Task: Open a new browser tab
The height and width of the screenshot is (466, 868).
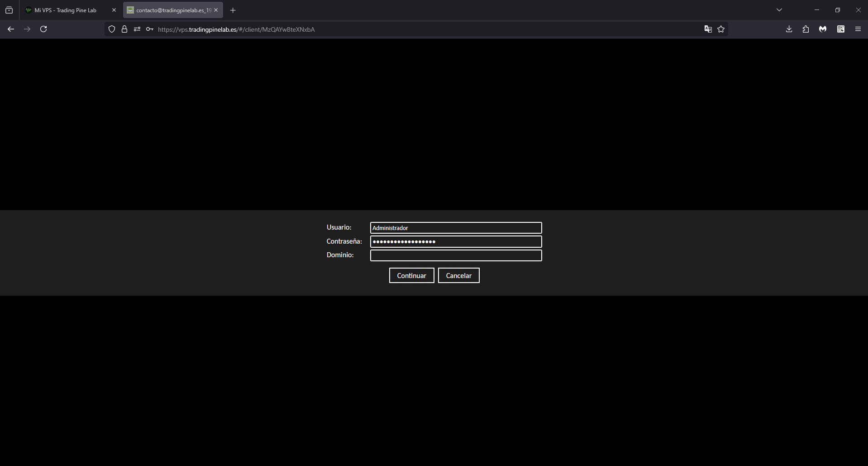Action: 233,10
